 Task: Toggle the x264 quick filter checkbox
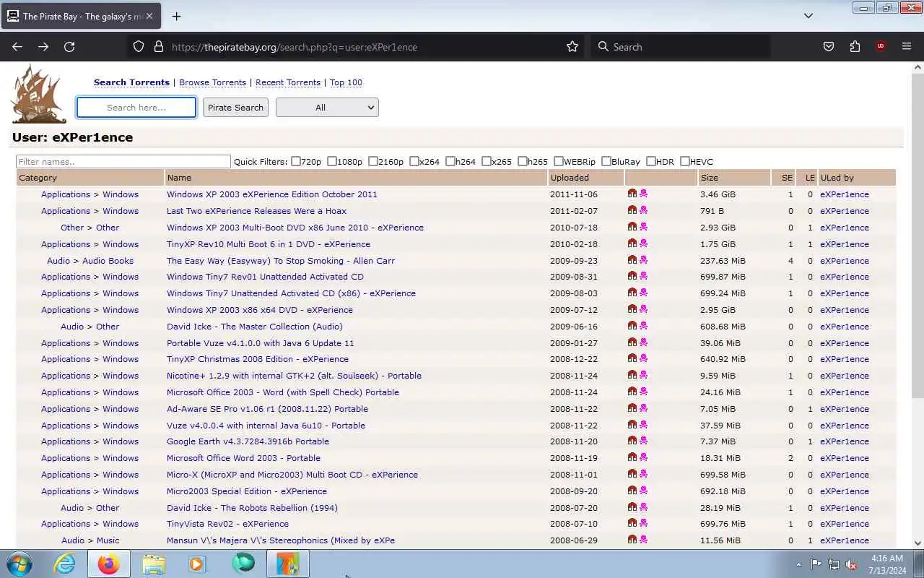(x=414, y=161)
